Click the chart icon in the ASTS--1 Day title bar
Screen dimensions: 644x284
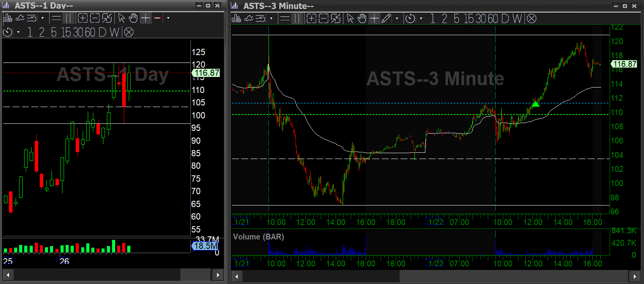tap(6, 5)
